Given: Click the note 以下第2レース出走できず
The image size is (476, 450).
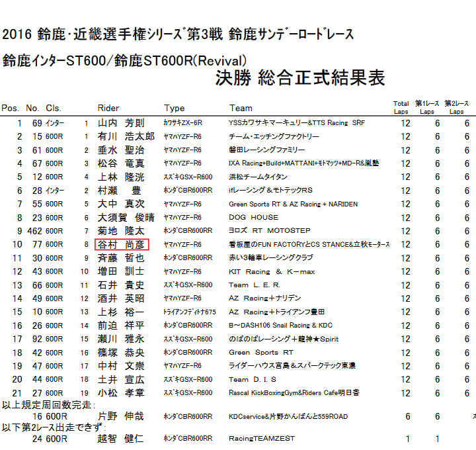Looking at the screenshot, I should 54,427.
